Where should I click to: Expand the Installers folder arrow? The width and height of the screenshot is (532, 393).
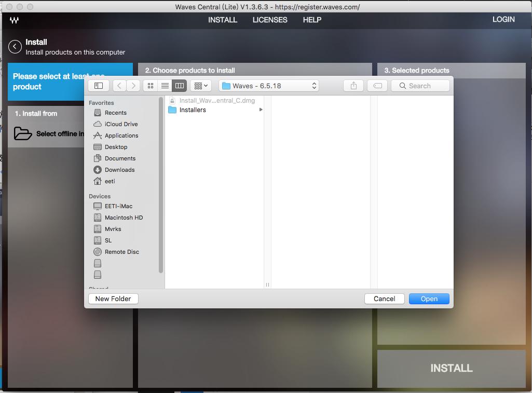(261, 110)
